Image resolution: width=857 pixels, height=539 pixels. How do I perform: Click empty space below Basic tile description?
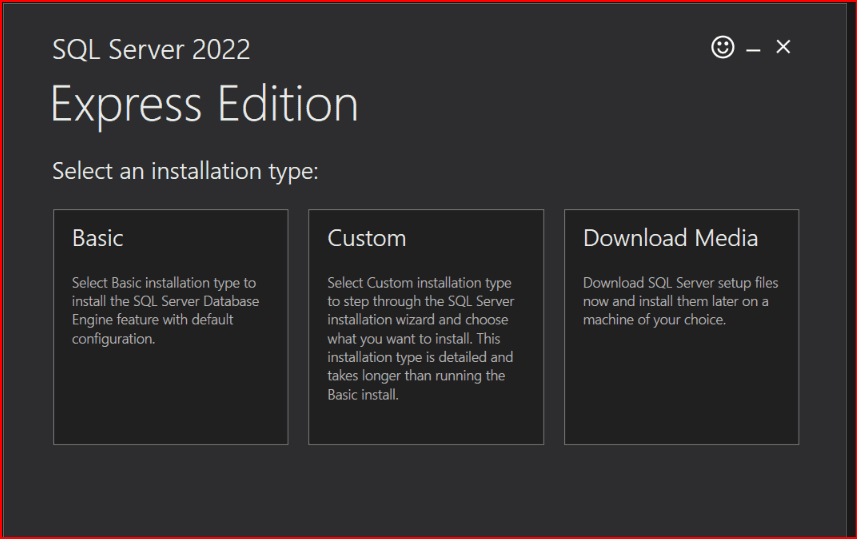click(x=170, y=400)
